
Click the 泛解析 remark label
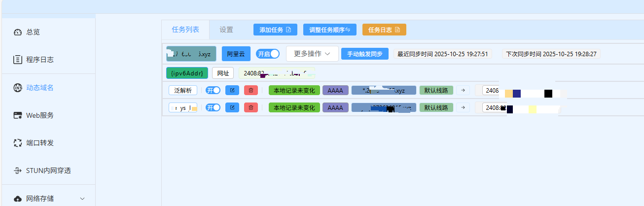[183, 90]
